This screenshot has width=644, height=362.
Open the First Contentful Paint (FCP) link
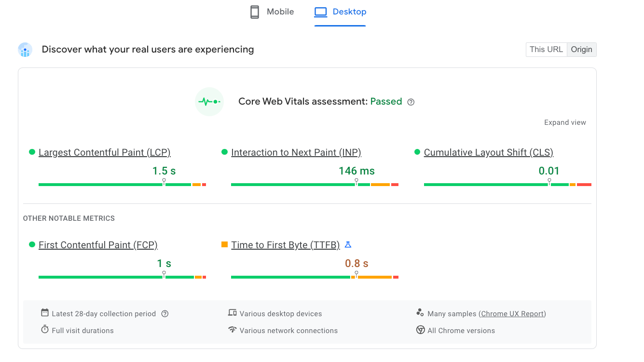click(x=98, y=245)
